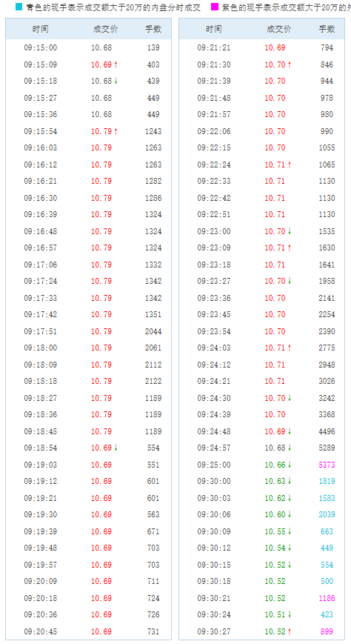The width and height of the screenshot is (351, 644).
Task: Select the time cell 09:17:06
Action: click(40, 265)
